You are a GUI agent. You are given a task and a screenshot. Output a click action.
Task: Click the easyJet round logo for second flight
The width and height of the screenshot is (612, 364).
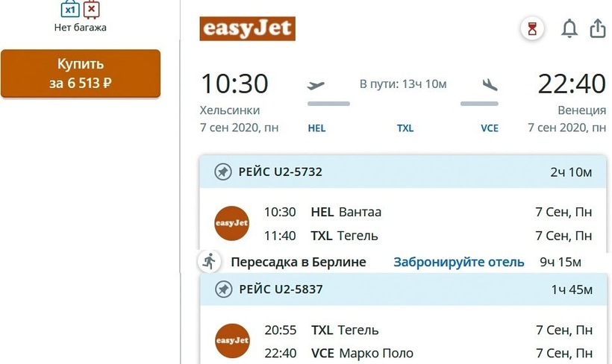point(231,341)
